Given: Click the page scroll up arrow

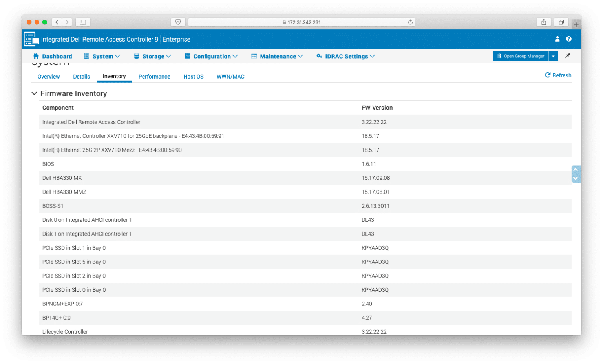Looking at the screenshot, I should [x=576, y=170].
